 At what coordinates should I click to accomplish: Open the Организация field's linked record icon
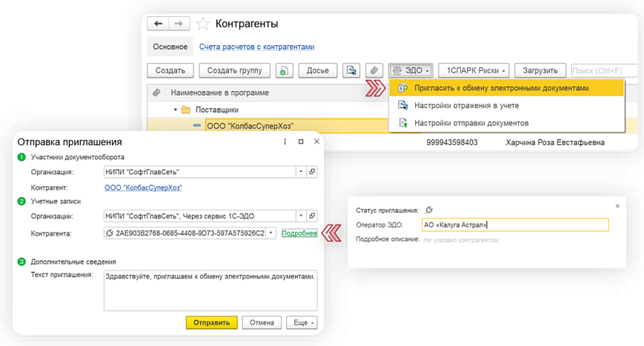coord(312,172)
